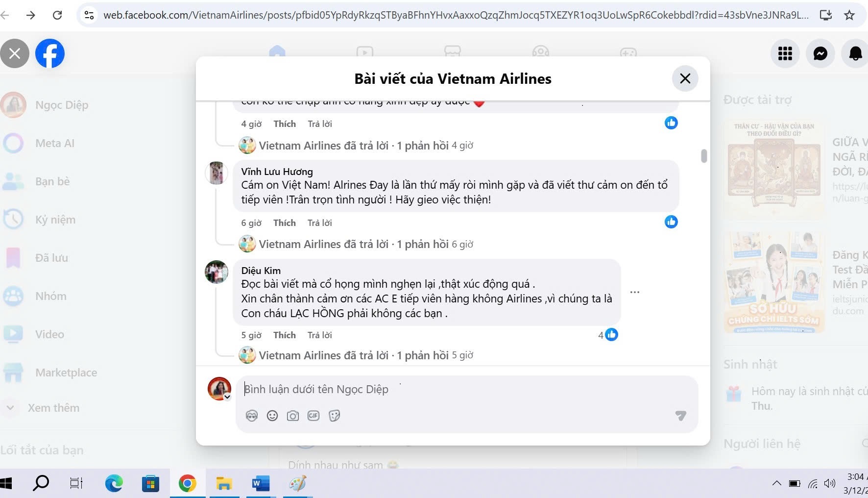This screenshot has width=868, height=498.
Task: Like Diệu Kim's comment with Thích
Action: 284,335
